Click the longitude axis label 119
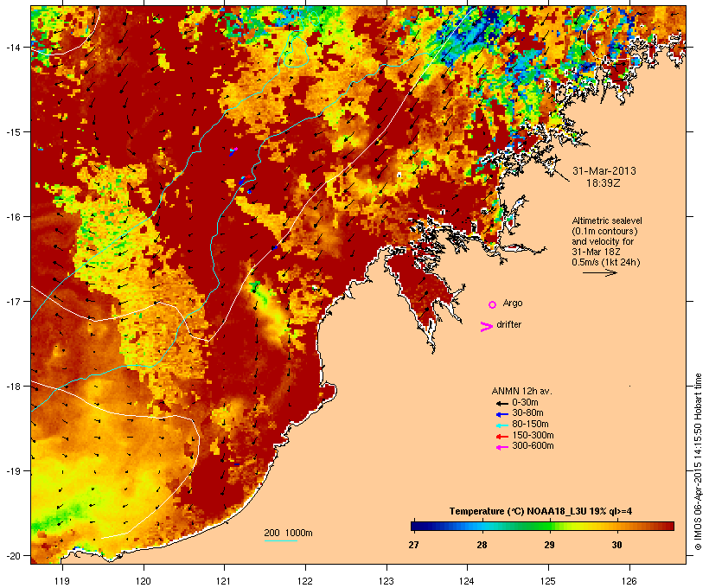This screenshot has width=709, height=588. click(62, 581)
